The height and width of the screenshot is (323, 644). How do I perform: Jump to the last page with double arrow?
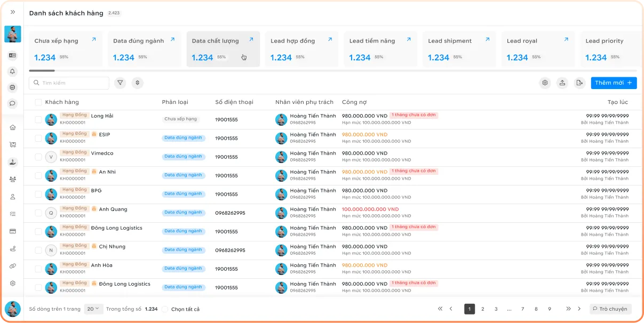coord(569,309)
